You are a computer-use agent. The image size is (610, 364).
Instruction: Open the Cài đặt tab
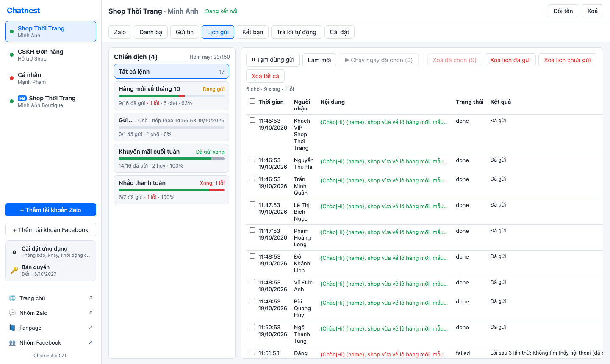[339, 32]
